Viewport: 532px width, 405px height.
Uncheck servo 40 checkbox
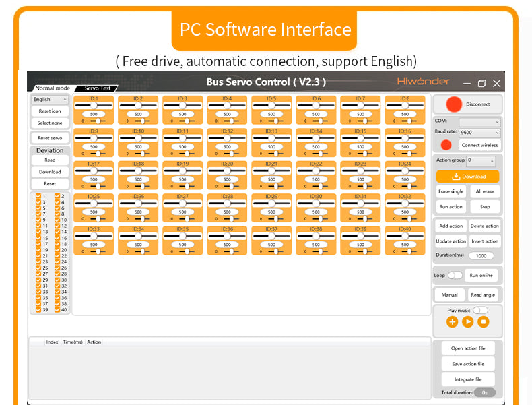[57, 310]
